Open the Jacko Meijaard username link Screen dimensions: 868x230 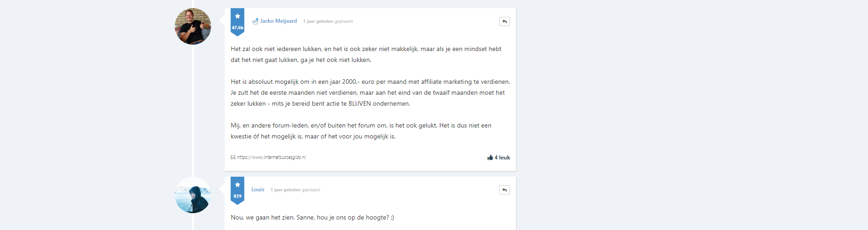(278, 21)
